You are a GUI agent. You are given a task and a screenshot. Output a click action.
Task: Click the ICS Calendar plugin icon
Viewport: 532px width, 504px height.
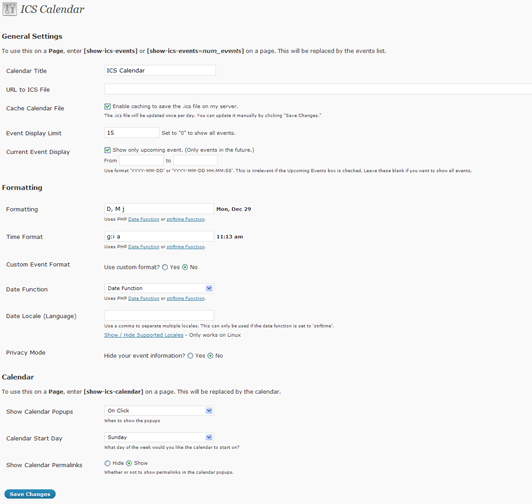click(x=9, y=9)
